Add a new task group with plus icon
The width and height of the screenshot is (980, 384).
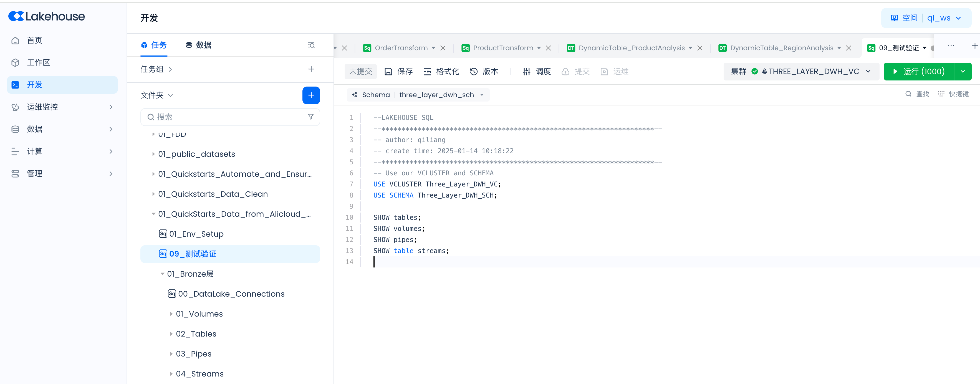[x=311, y=69]
